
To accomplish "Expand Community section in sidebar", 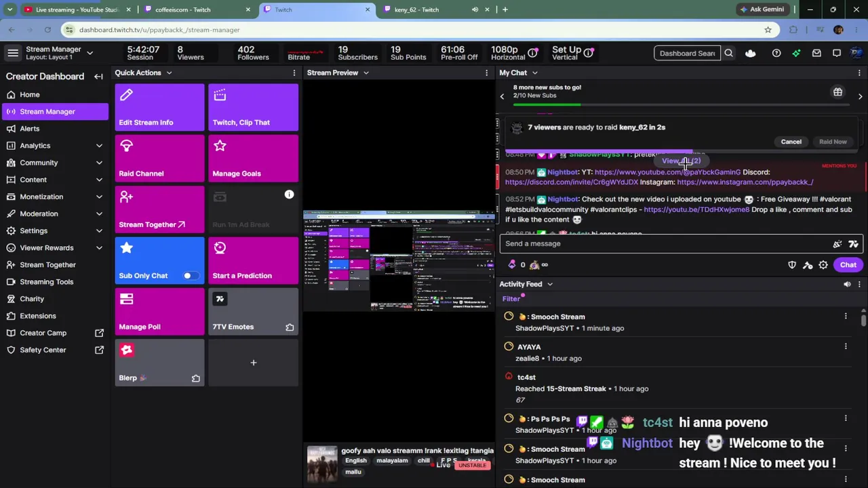I will point(99,163).
